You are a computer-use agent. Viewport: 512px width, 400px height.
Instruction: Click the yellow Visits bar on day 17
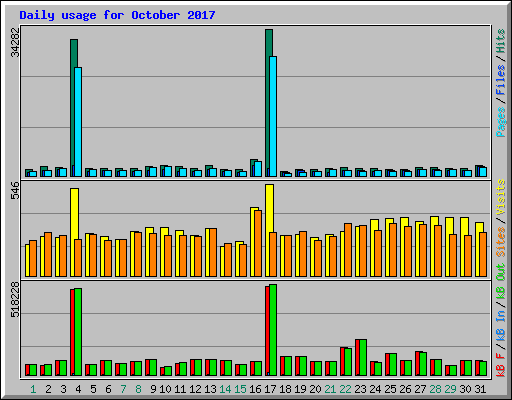coord(269,209)
